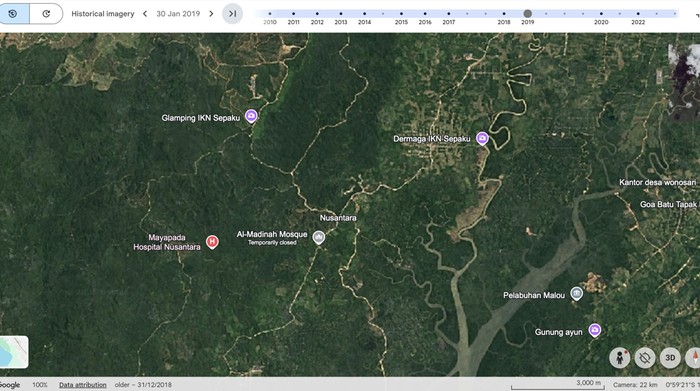
Task: Click the historical imagery clock icon
Action: tap(13, 14)
